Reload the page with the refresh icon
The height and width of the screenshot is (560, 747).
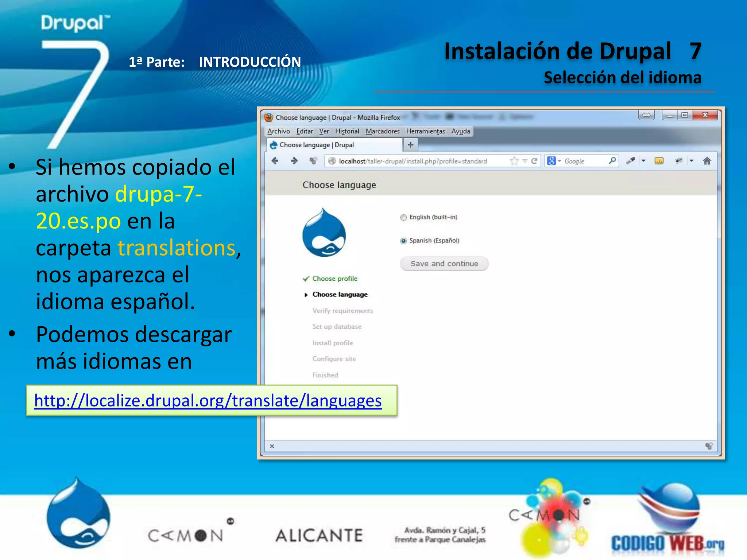(534, 161)
